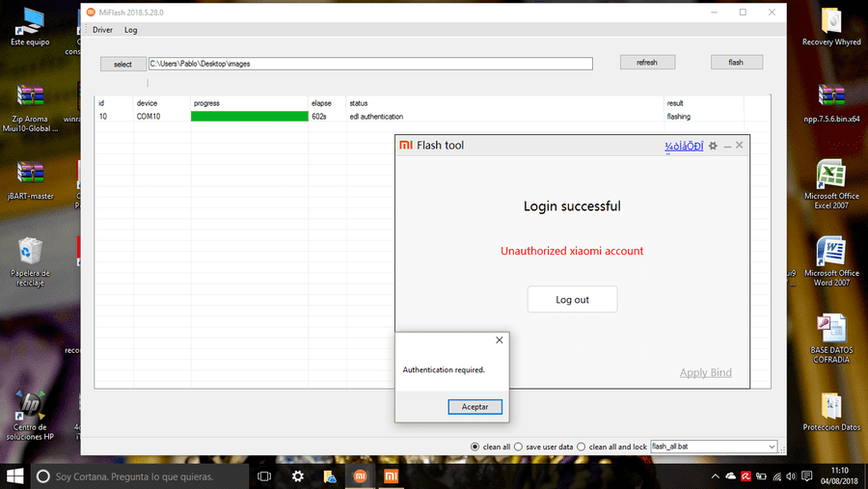Expand the flash_all.bat script dropdown
The width and height of the screenshot is (868, 489).
coord(772,447)
